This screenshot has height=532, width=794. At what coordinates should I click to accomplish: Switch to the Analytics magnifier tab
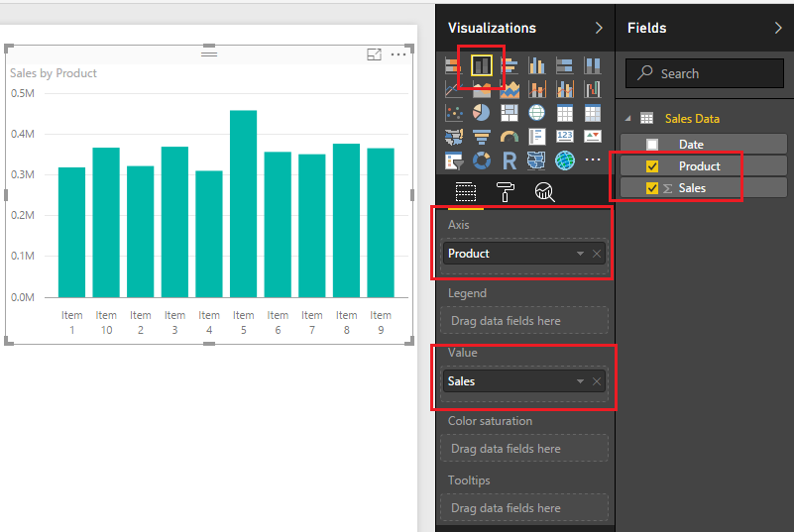[x=544, y=192]
